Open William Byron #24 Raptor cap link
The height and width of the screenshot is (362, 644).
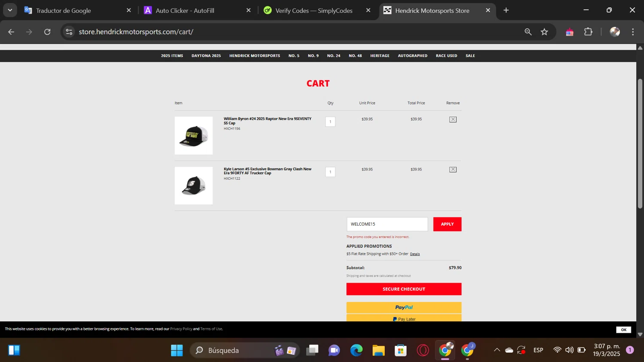[267, 121]
